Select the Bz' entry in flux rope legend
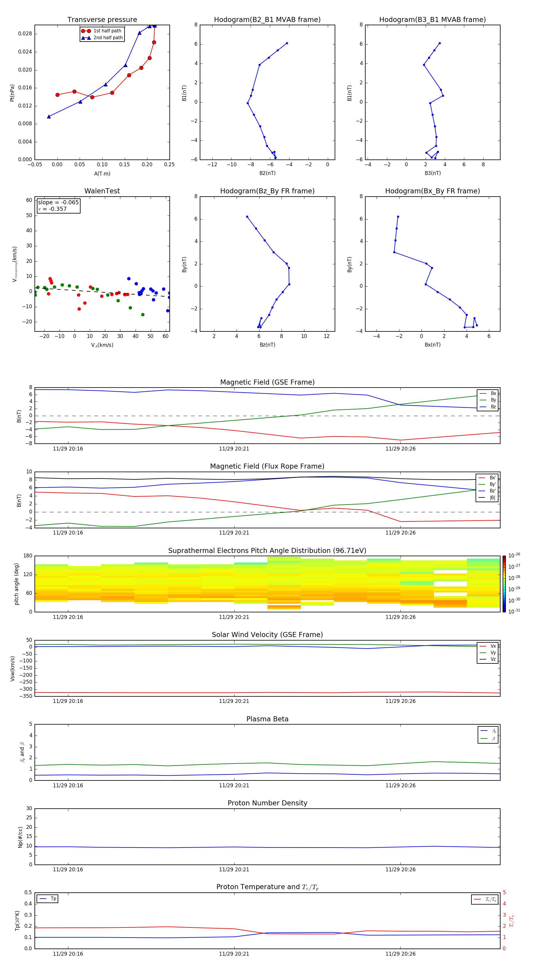The width and height of the screenshot is (535, 980). pyautogui.click(x=487, y=491)
